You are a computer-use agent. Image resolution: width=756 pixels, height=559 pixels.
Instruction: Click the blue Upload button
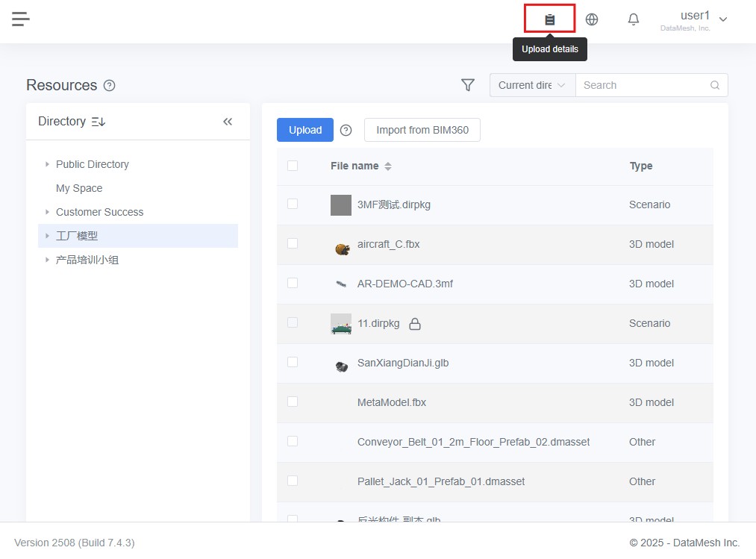click(305, 130)
